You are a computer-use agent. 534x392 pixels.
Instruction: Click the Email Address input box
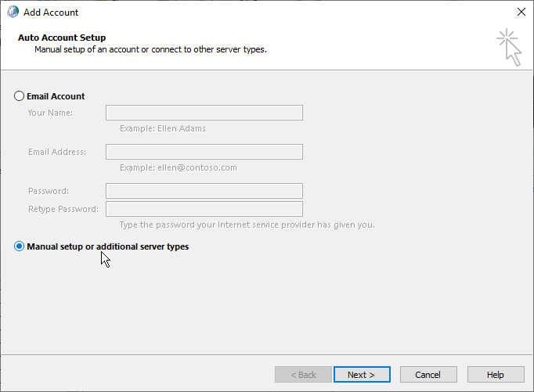(204, 152)
